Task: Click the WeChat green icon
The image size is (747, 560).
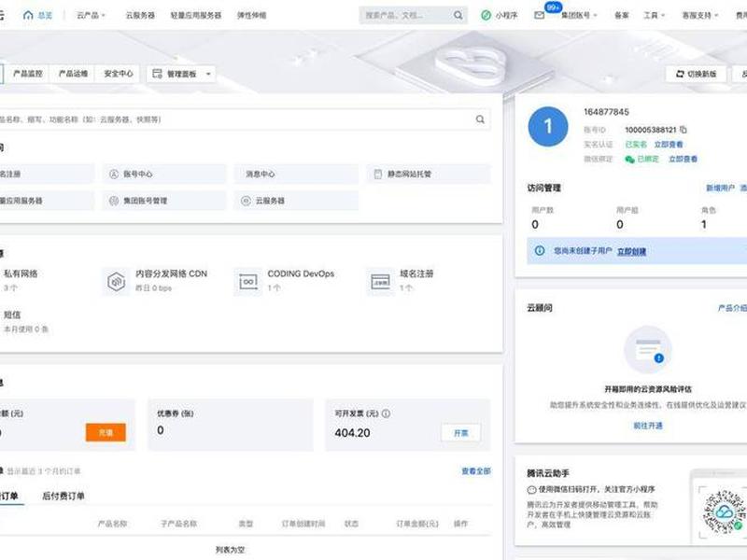Action: (629, 159)
